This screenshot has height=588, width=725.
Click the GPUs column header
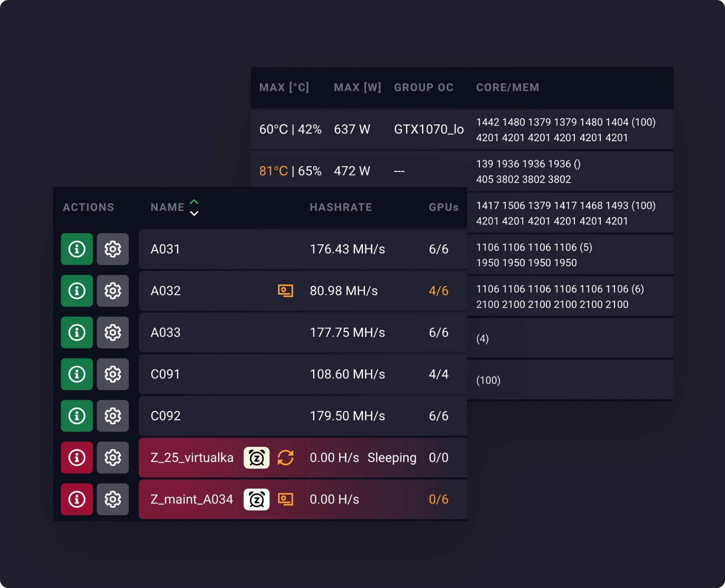[x=443, y=207]
